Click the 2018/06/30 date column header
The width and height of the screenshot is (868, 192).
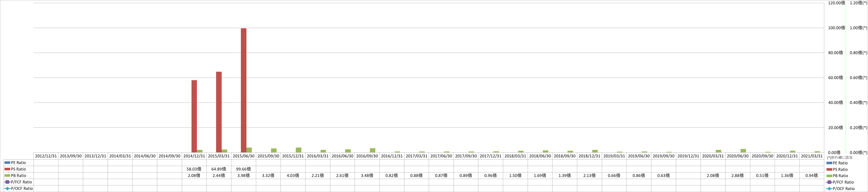[x=540, y=156]
